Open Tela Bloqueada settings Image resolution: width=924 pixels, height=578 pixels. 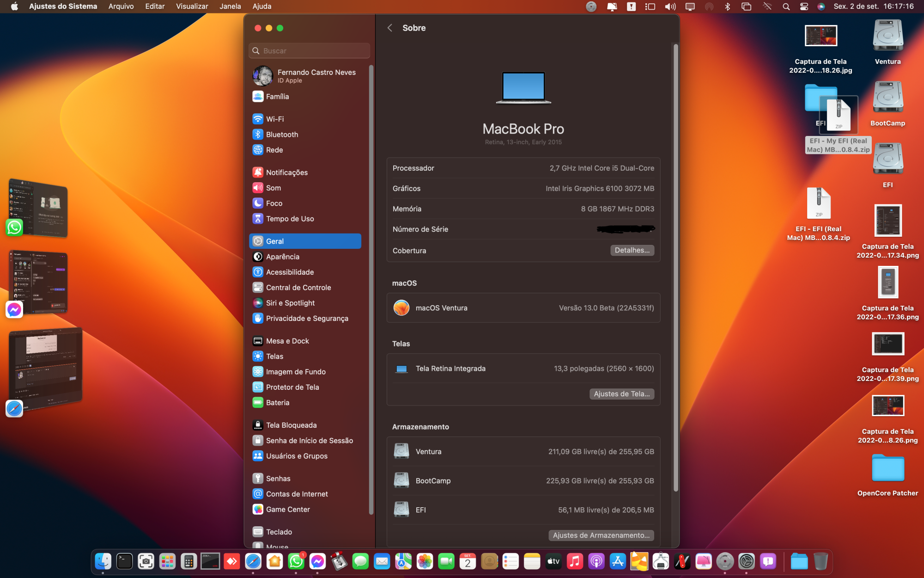click(x=291, y=425)
